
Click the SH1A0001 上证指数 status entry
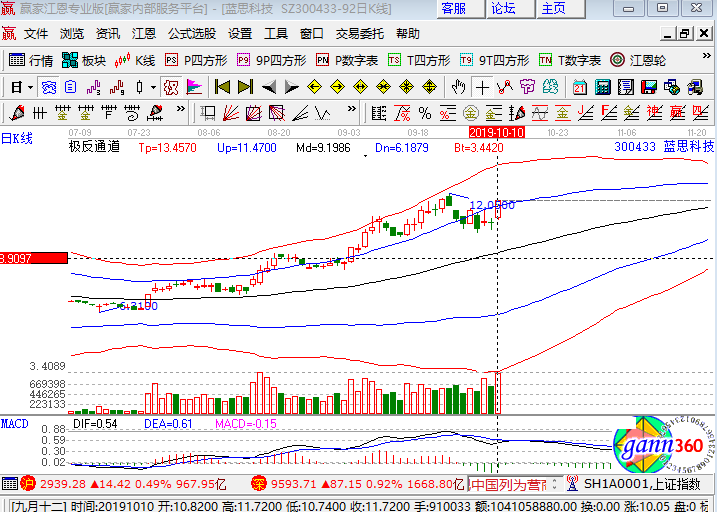pos(633,484)
